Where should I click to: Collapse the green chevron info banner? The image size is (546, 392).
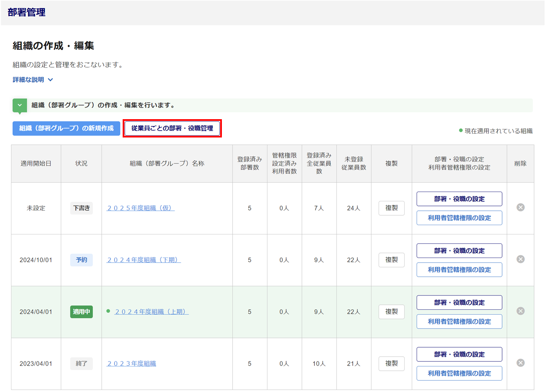click(20, 105)
